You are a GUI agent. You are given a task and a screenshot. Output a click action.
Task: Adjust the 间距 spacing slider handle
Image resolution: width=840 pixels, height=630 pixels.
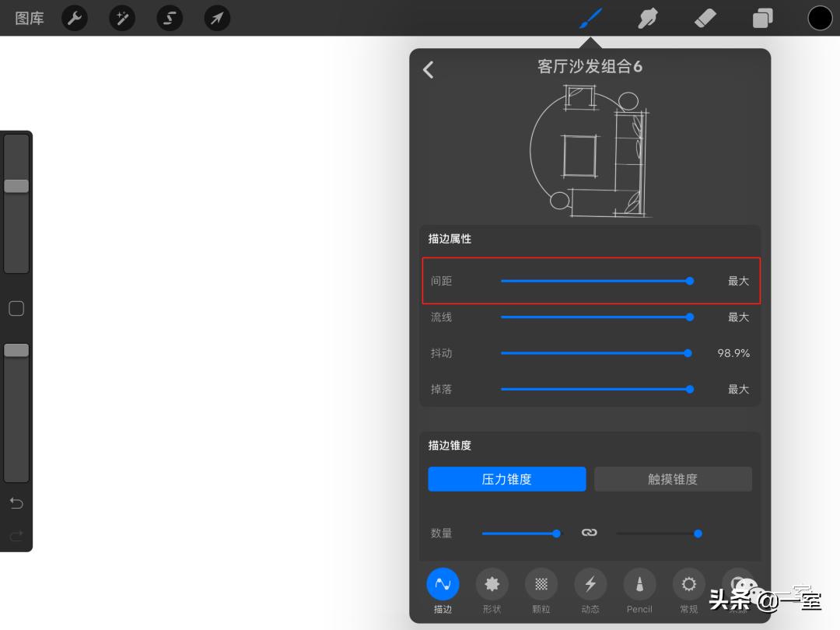pyautogui.click(x=689, y=281)
